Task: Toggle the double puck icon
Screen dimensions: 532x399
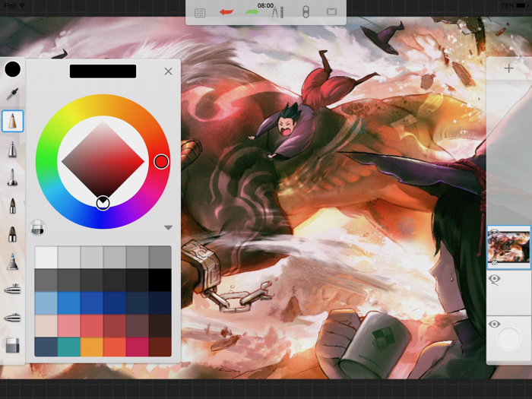Action: (306, 12)
